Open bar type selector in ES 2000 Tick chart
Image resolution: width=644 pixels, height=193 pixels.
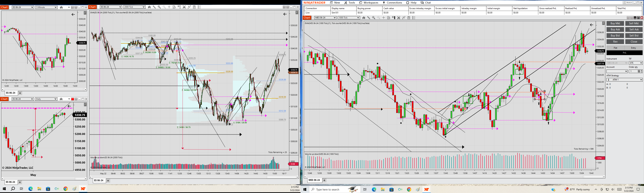[149, 7]
